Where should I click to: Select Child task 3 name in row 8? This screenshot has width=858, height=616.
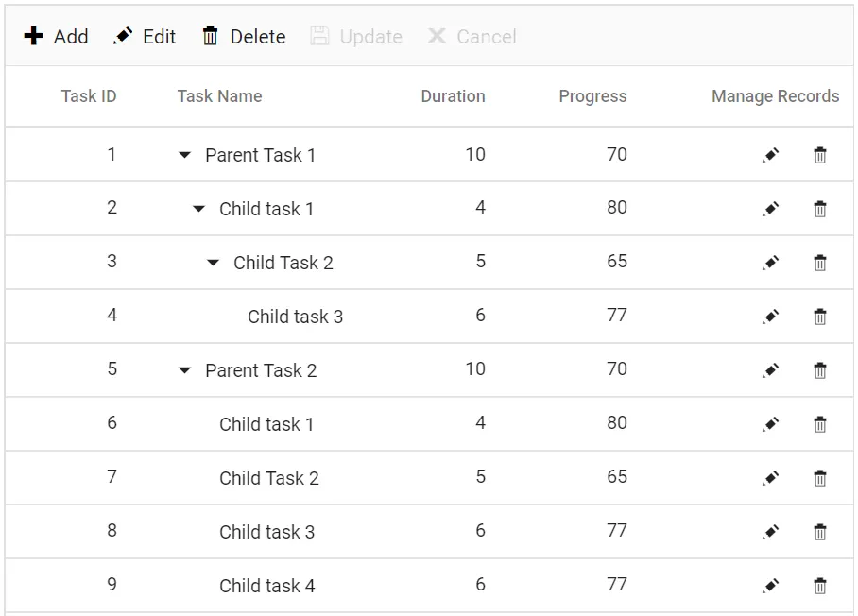[267, 532]
